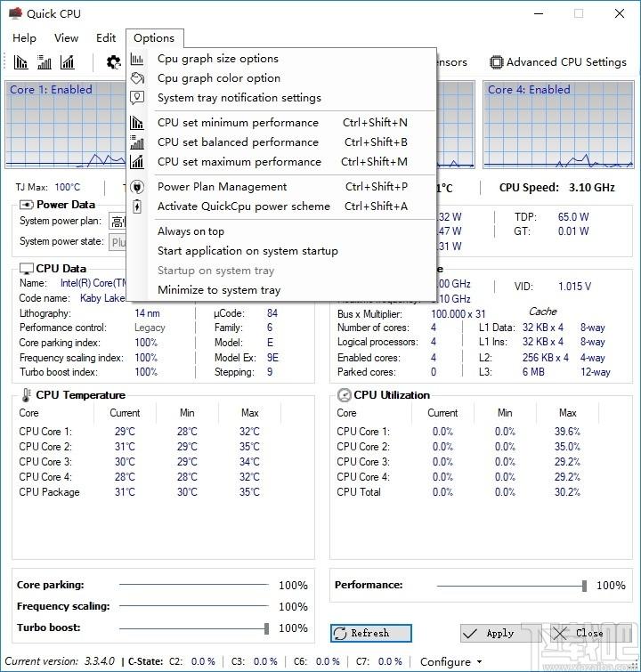Click the Activate QuickCpu battery icon
641x672 pixels.
tap(137, 206)
